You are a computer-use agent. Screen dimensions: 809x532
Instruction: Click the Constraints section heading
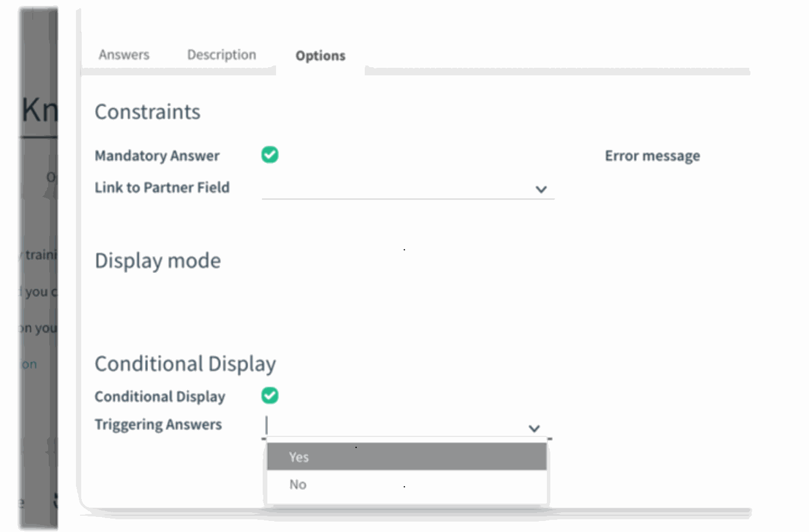coord(147,112)
